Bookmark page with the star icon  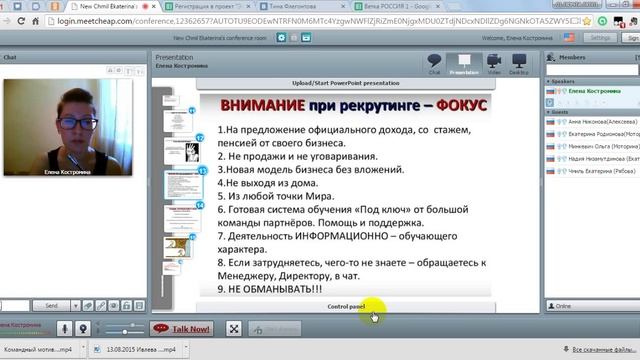[587, 21]
